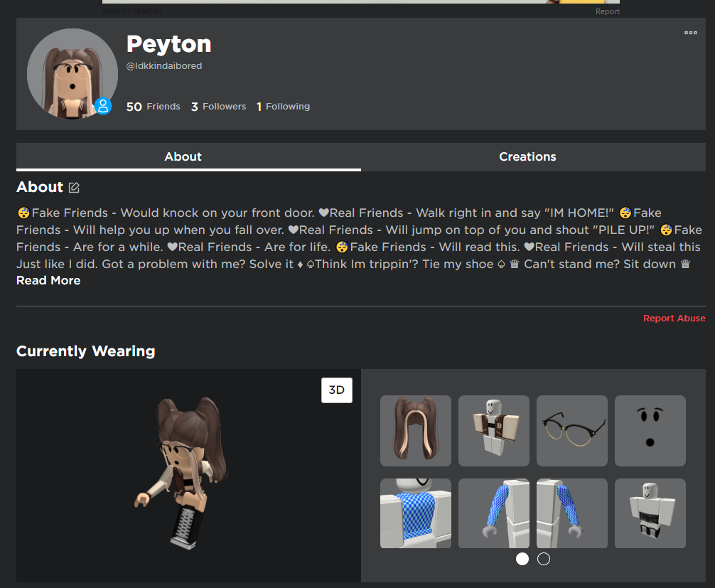Go to second page of wearing items
Viewport: 715px width, 588px height.
[x=544, y=559]
